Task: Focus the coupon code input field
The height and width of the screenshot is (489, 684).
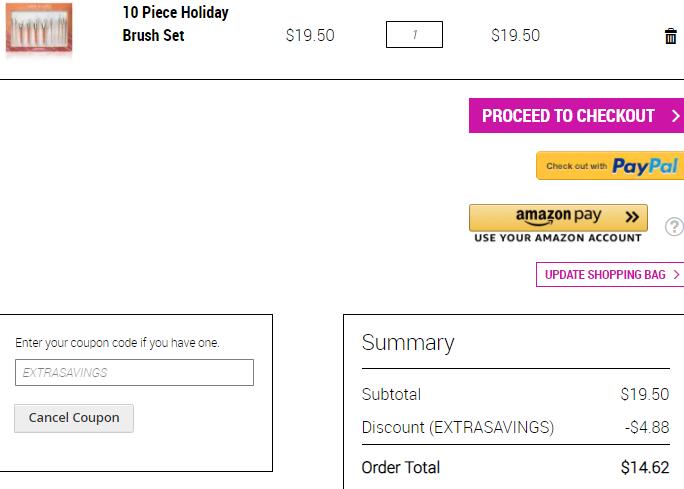Action: (134, 373)
